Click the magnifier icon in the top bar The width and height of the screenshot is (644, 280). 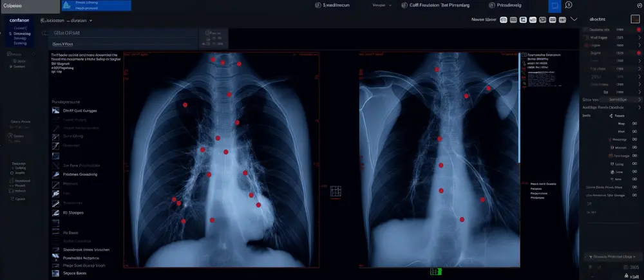point(569,5)
